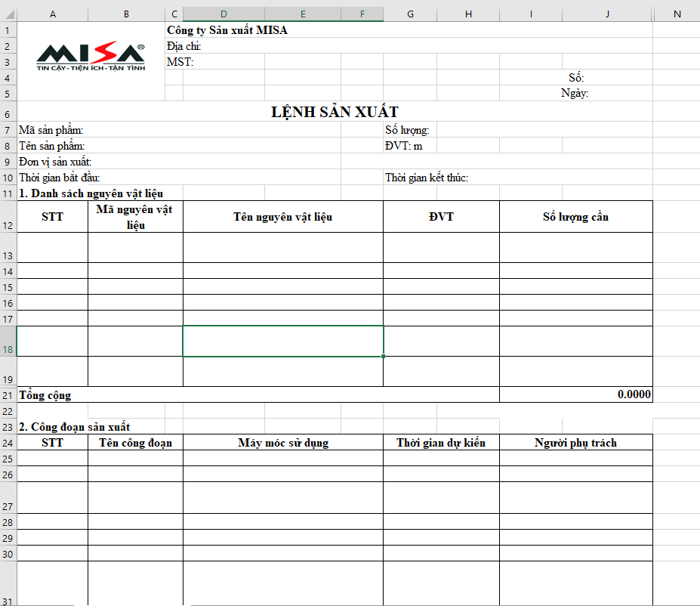Viewport: 700px width, 606px height.
Task: Click 'STT' header in materials table
Action: click(52, 217)
